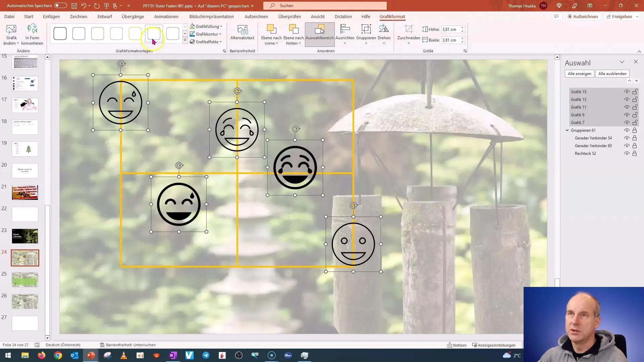
Task: Click the Alle ausblenden button
Action: pyautogui.click(x=612, y=74)
